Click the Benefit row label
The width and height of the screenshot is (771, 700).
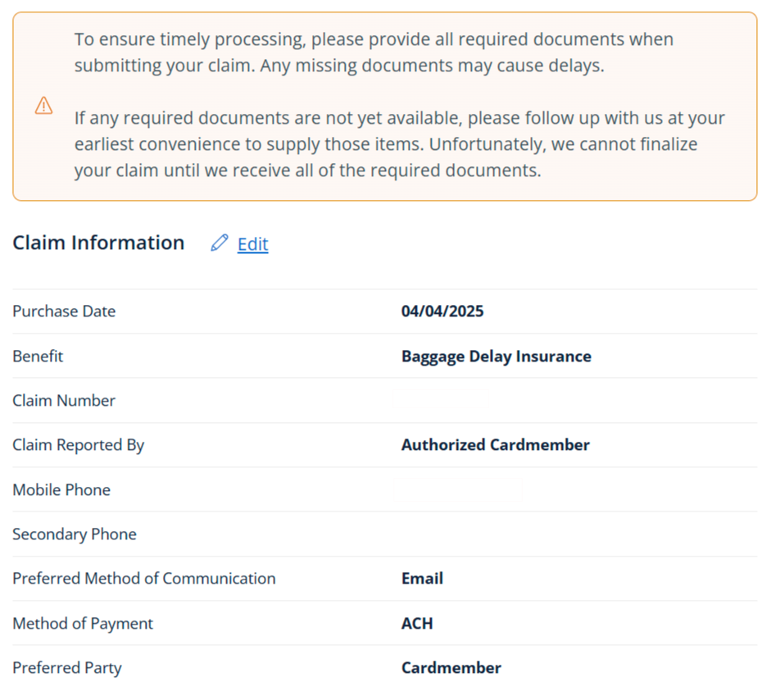click(x=38, y=357)
